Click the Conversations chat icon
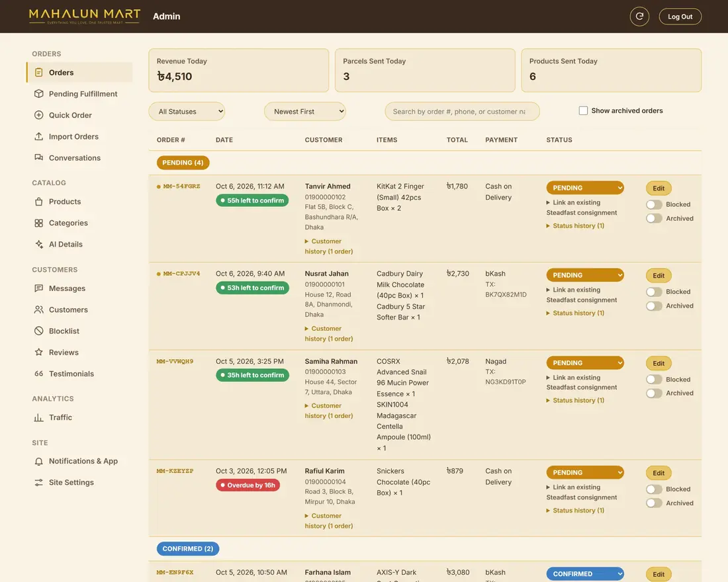This screenshot has height=582, width=728. point(39,158)
